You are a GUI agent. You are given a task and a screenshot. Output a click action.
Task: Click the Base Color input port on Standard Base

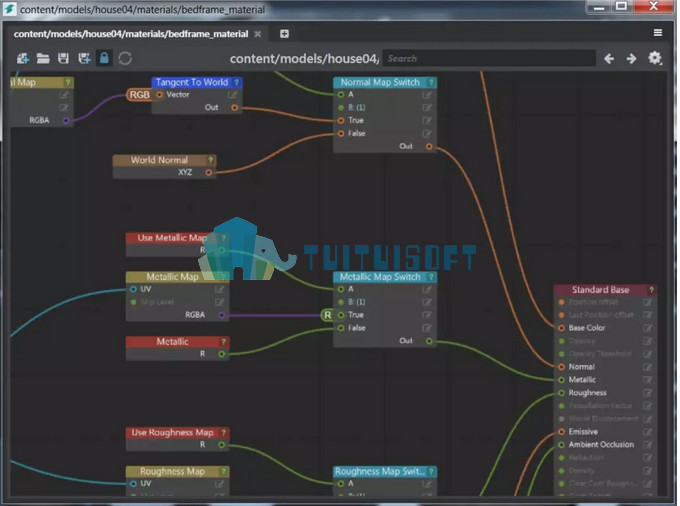pyautogui.click(x=561, y=328)
